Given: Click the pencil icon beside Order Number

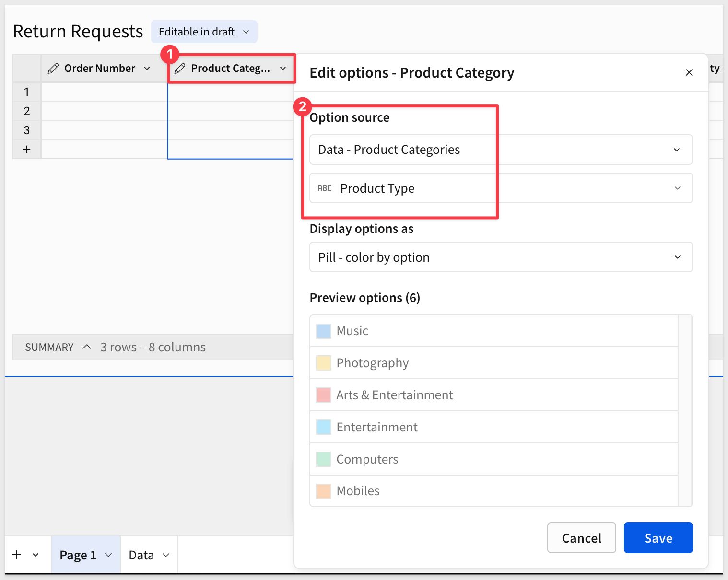Looking at the screenshot, I should 53,69.
